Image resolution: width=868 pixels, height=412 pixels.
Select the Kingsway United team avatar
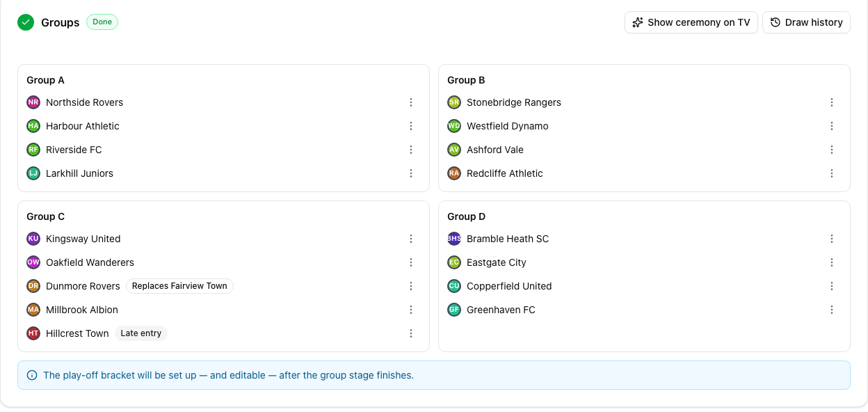tap(33, 239)
